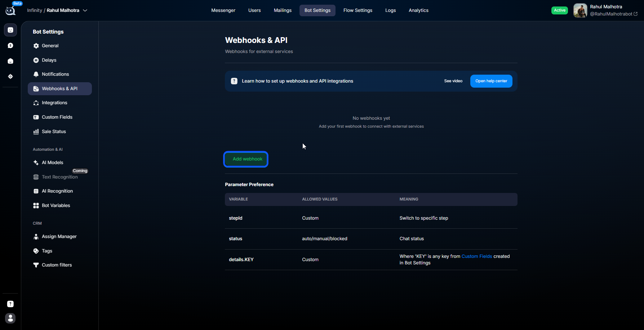Click the Open help center button
644x330 pixels.
[491, 81]
